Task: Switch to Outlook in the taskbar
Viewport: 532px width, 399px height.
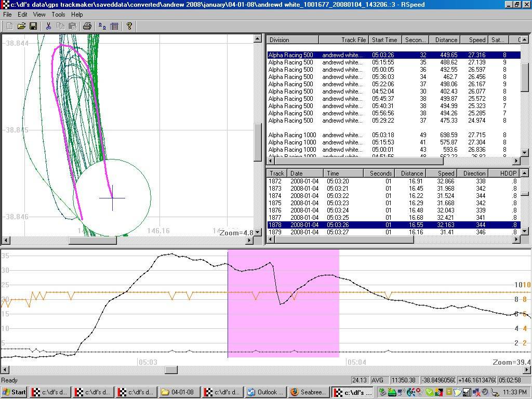Action: [x=265, y=392]
